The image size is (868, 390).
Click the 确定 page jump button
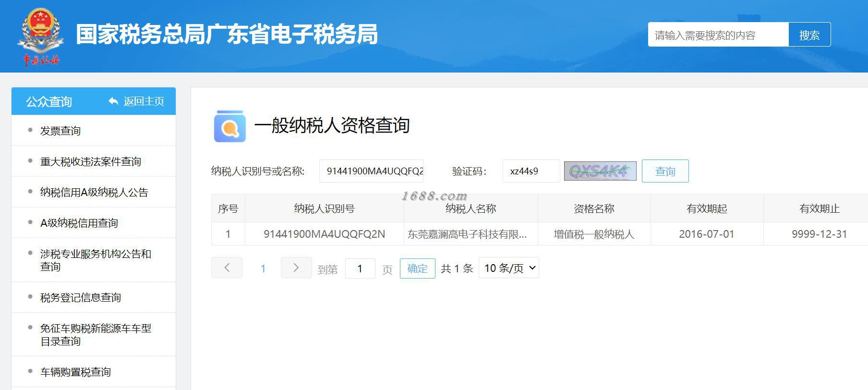[x=417, y=268]
